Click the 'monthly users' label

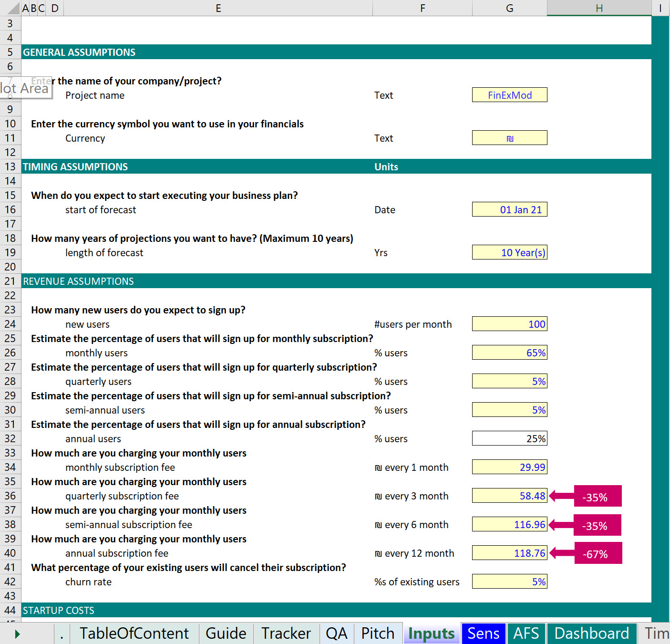tap(96, 353)
